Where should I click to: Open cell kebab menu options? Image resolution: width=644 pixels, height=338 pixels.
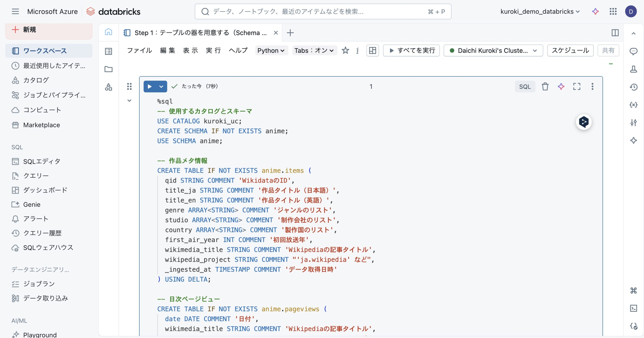592,87
